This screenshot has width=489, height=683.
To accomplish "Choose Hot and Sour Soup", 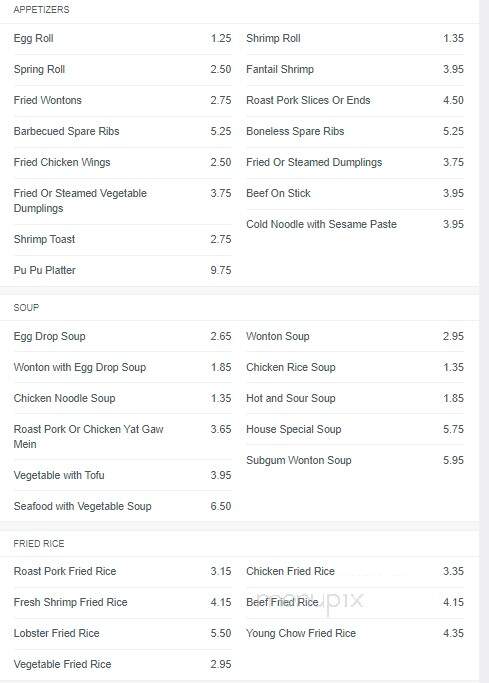I will point(355,398).
